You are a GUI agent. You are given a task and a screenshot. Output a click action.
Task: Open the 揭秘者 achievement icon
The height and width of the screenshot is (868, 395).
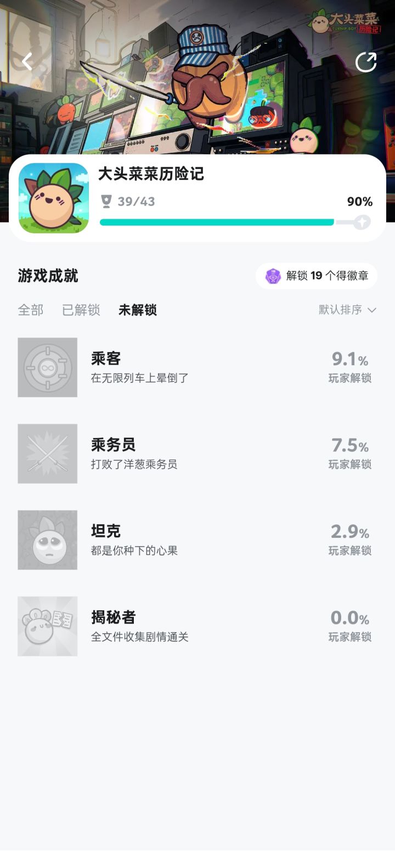pyautogui.click(x=48, y=626)
